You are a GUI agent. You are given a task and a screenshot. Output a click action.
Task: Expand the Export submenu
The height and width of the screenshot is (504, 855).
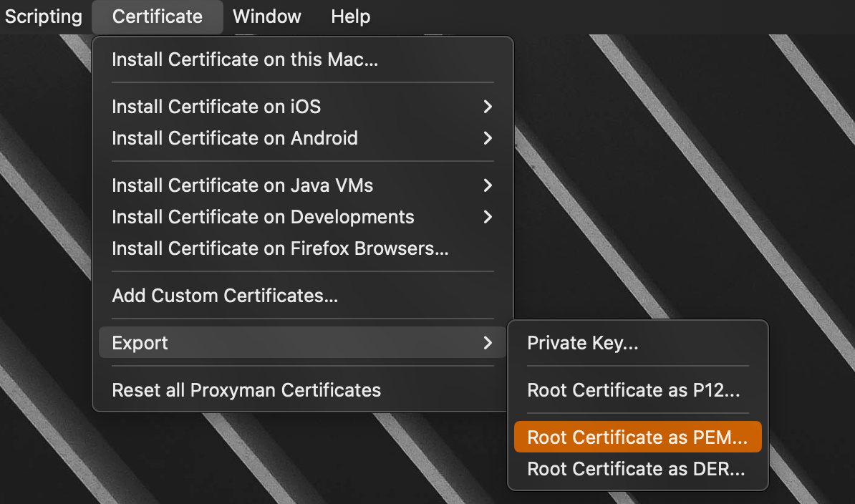(140, 342)
